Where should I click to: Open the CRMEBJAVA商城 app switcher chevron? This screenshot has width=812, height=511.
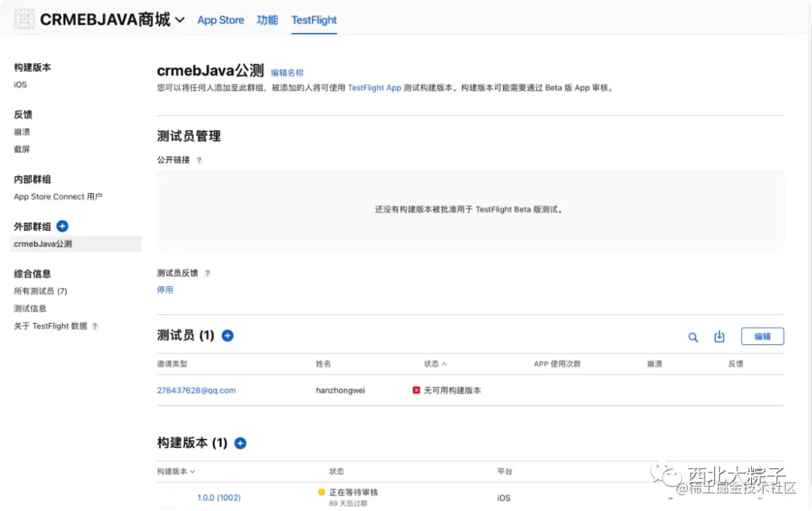coord(180,20)
